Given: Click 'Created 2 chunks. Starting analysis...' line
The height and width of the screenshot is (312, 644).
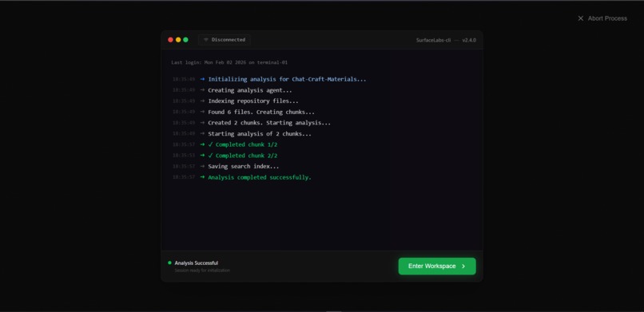Looking at the screenshot, I should point(269,123).
